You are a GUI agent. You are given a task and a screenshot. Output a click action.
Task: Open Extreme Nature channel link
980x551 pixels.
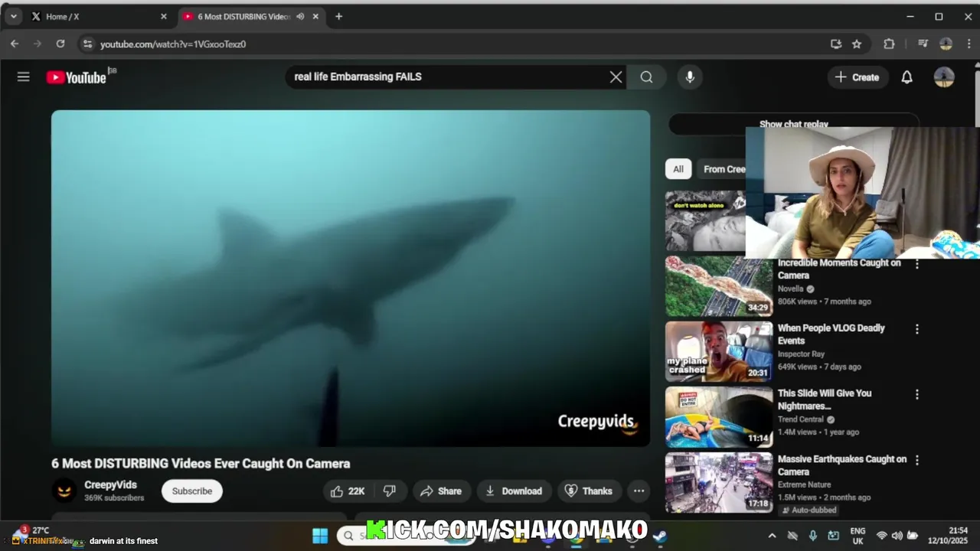coord(804,484)
